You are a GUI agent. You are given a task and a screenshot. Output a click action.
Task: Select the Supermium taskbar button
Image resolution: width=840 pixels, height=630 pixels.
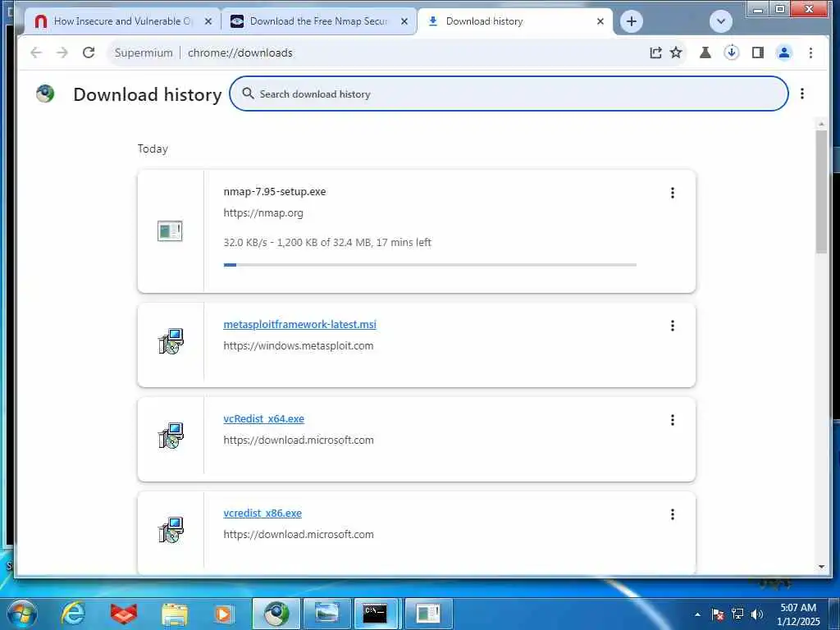click(x=276, y=614)
